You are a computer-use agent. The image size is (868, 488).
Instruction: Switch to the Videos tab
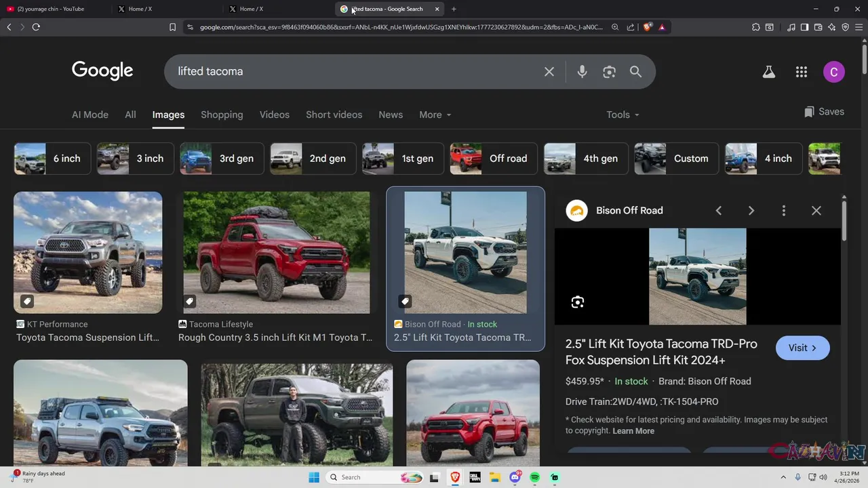[x=275, y=115]
